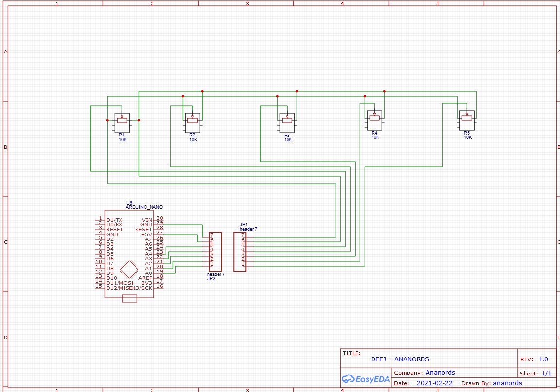Click the REV value 1.0
The width and height of the screenshot is (560, 392).
tap(543, 359)
